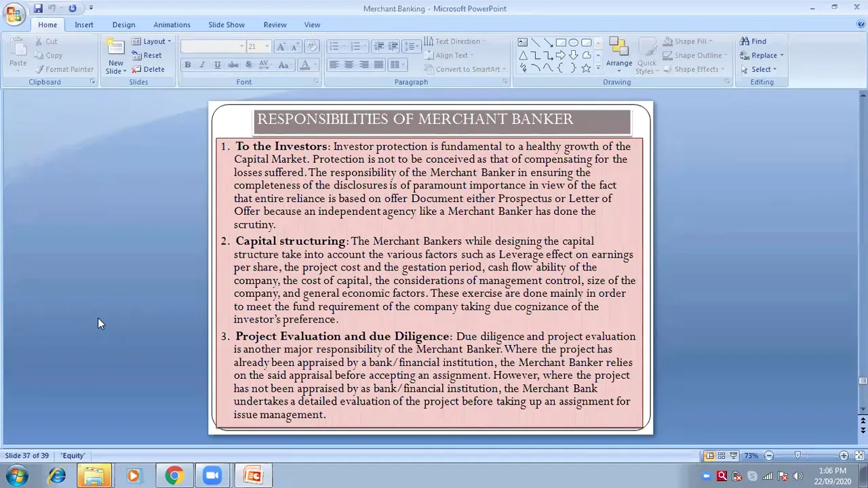Image resolution: width=868 pixels, height=488 pixels.
Task: Toggle strikethrough formatting
Action: click(233, 65)
